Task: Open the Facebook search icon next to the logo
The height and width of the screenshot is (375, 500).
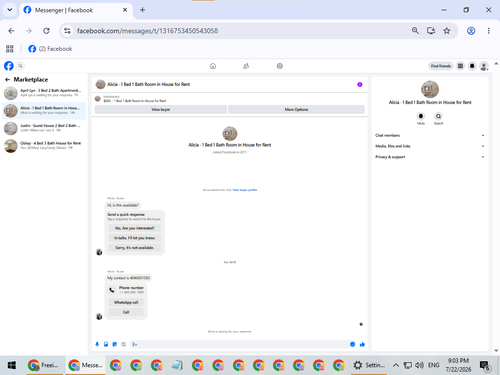Action: tap(20, 66)
